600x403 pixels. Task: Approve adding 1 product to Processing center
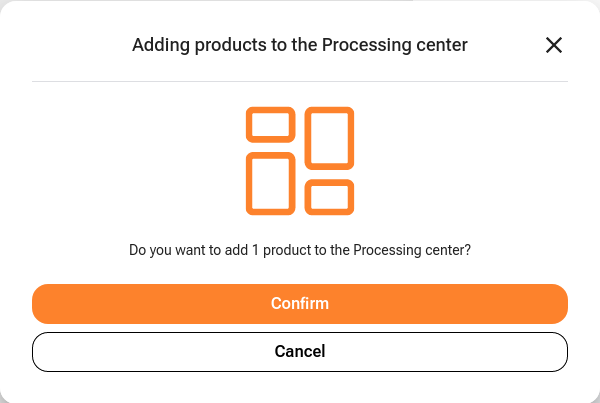(x=300, y=304)
